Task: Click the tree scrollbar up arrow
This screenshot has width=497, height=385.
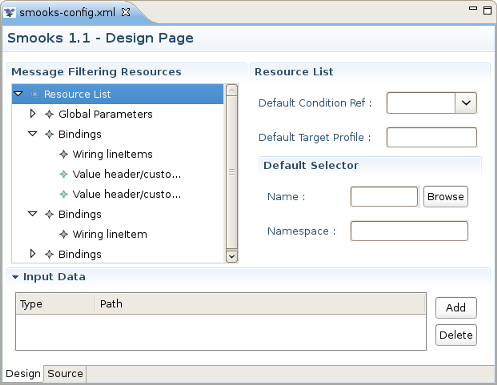Action: [232, 90]
